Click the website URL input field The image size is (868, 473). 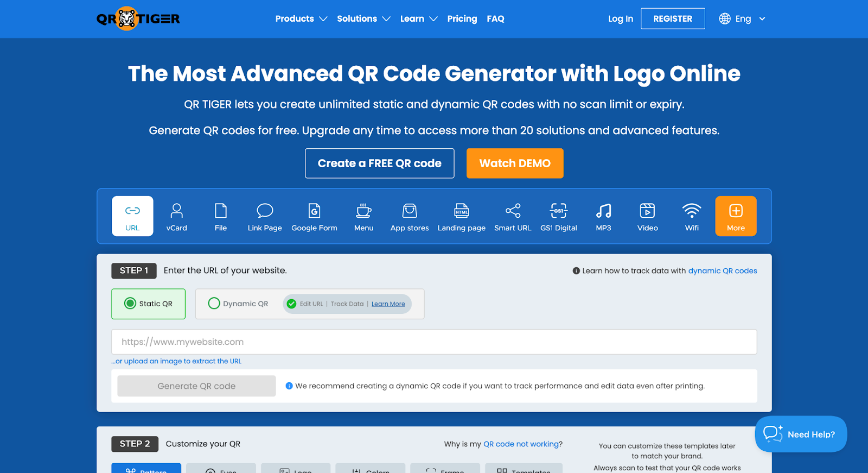click(x=434, y=342)
